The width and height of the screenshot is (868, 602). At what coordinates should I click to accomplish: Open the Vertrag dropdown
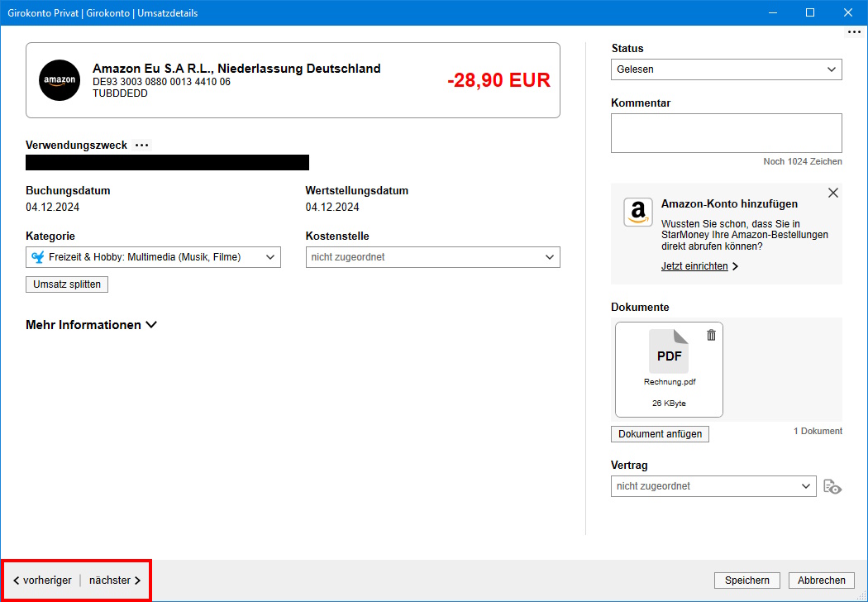pyautogui.click(x=713, y=486)
